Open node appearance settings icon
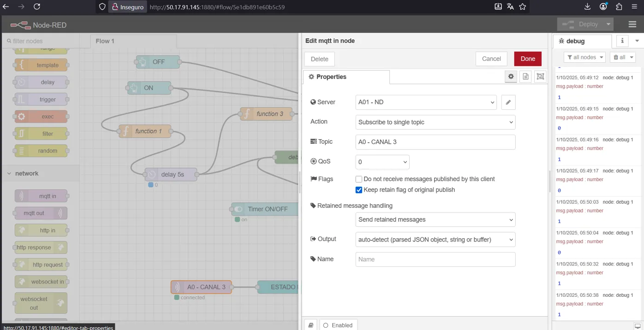644x330 pixels. tap(540, 77)
